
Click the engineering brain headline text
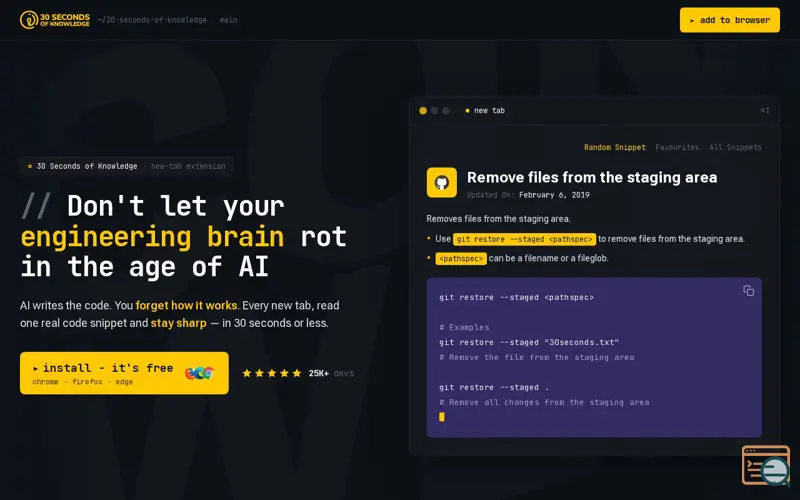point(152,237)
